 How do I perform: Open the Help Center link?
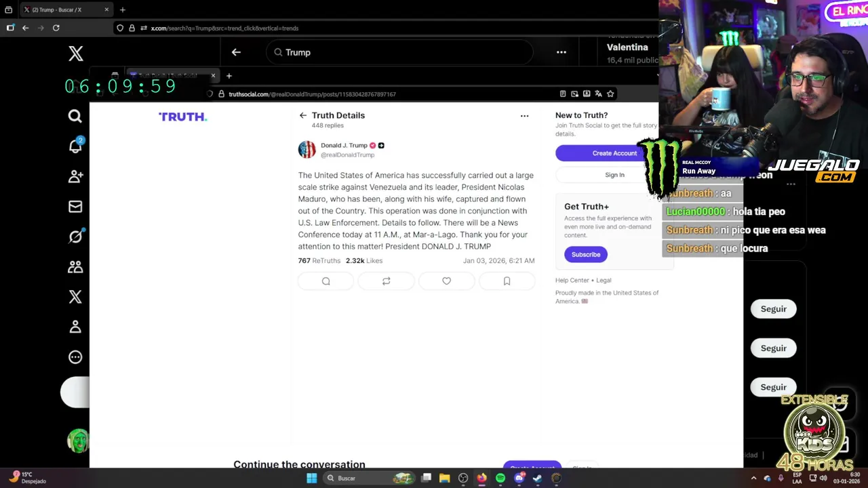point(572,281)
